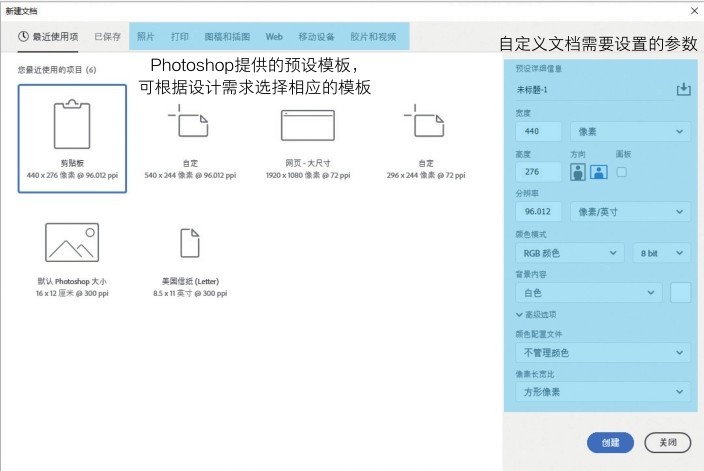Collapse the 高级选项 advanced options section

coord(536,314)
